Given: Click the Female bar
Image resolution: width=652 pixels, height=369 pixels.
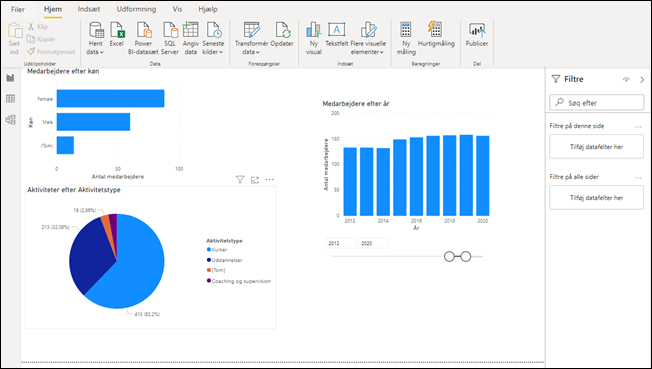Looking at the screenshot, I should pos(110,98).
